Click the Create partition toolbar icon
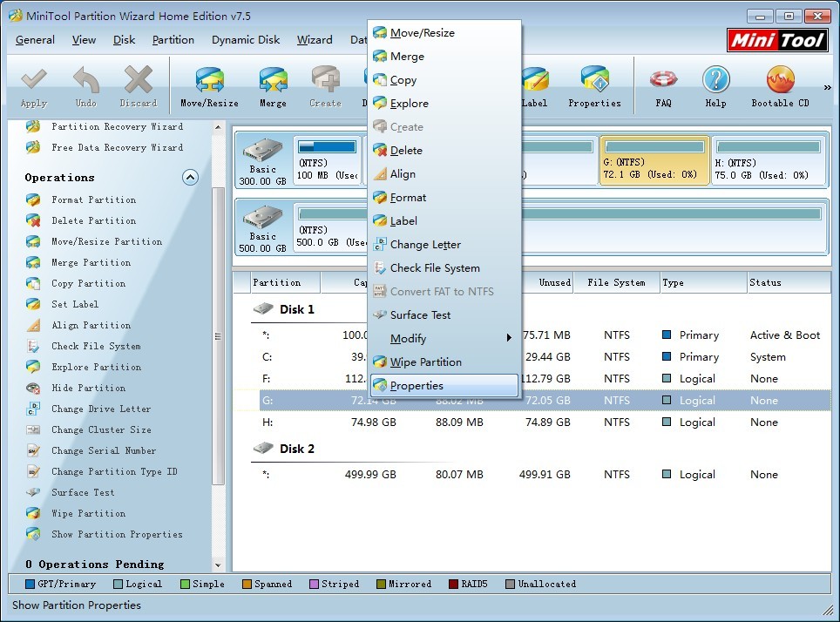The image size is (840, 622). tap(325, 85)
